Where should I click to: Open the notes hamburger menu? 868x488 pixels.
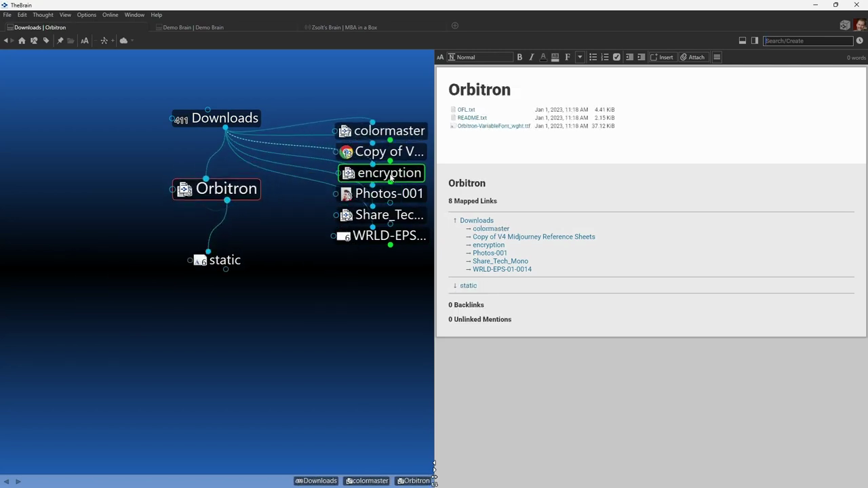(x=717, y=58)
